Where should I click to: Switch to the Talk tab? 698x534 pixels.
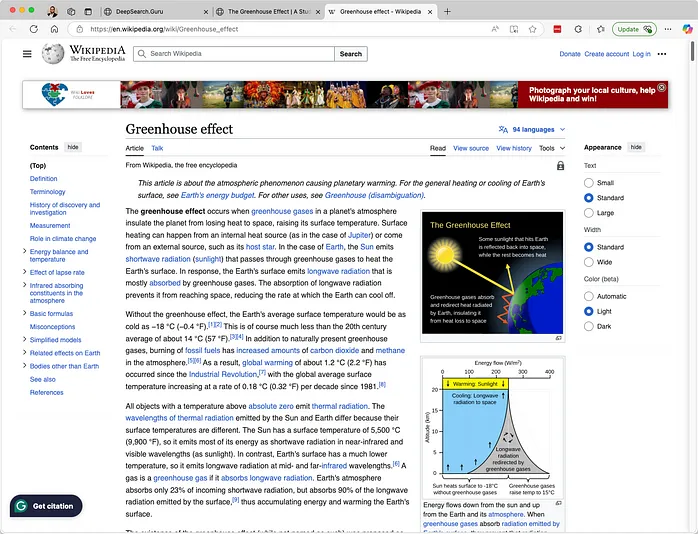157,148
